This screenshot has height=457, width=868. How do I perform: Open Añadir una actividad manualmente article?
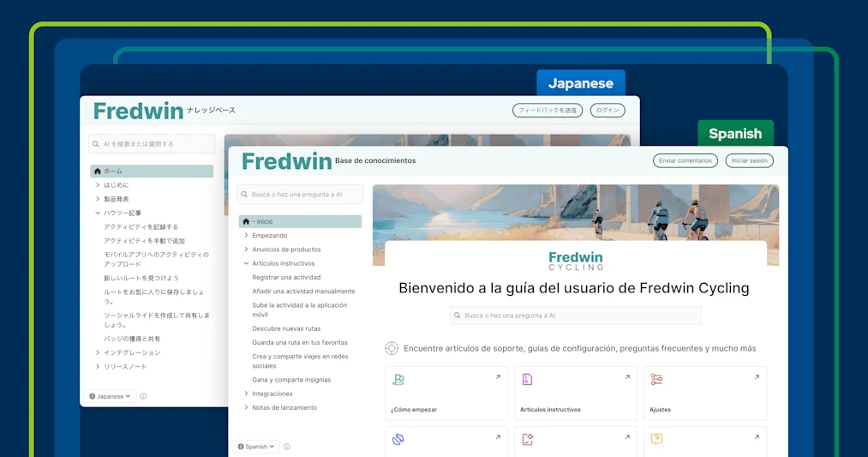(303, 291)
